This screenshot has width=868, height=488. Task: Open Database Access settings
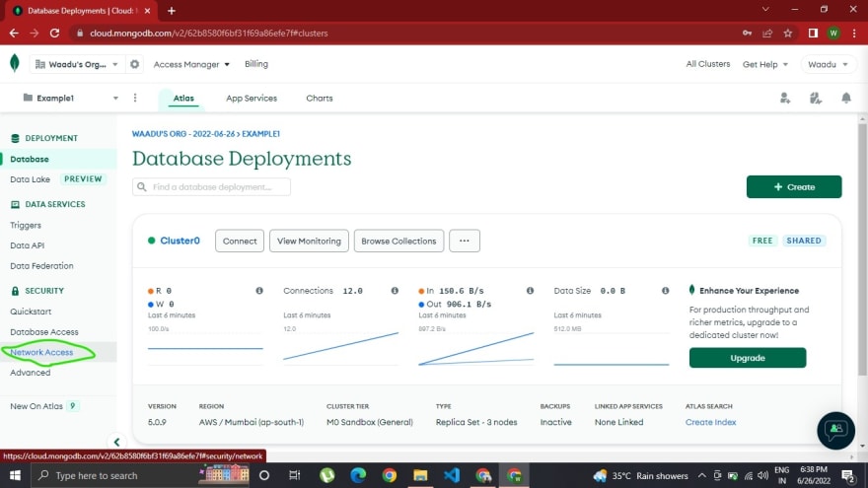[x=44, y=332]
